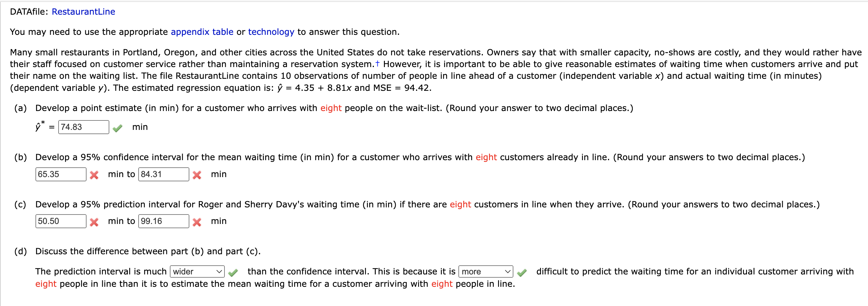Select the confidence interval lower bound field 65.35
The image size is (868, 306).
tap(61, 174)
